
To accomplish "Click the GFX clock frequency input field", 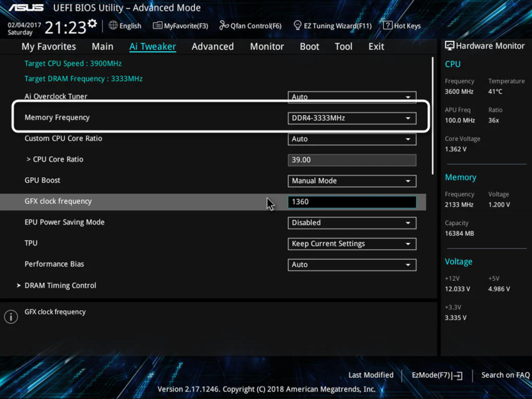I will tap(352, 202).
